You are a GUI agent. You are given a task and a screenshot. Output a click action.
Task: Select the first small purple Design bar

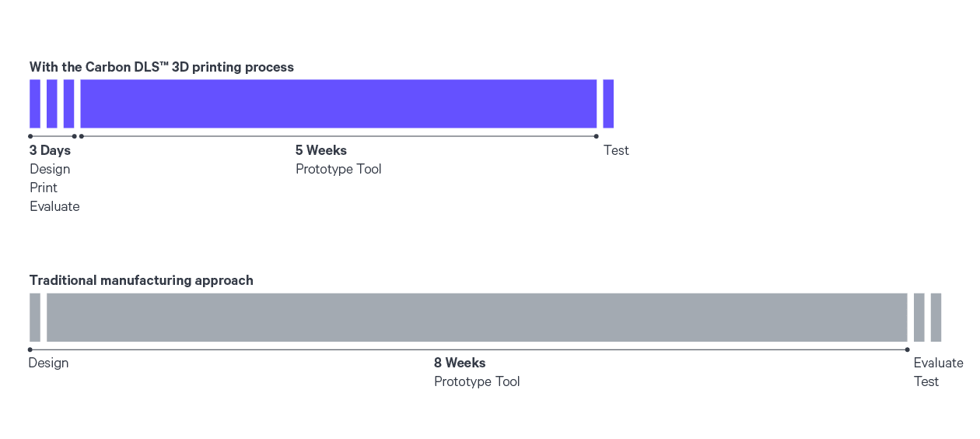[x=35, y=104]
